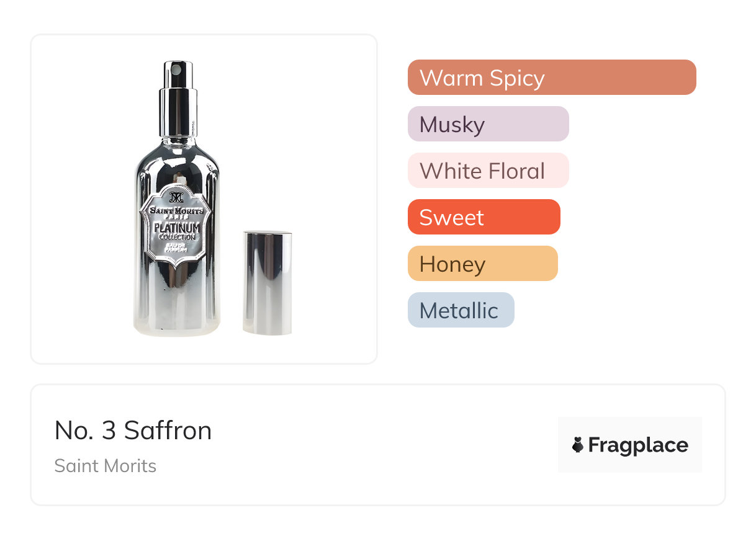756x536 pixels.
Task: Select the Musky accord bar
Action: (488, 124)
